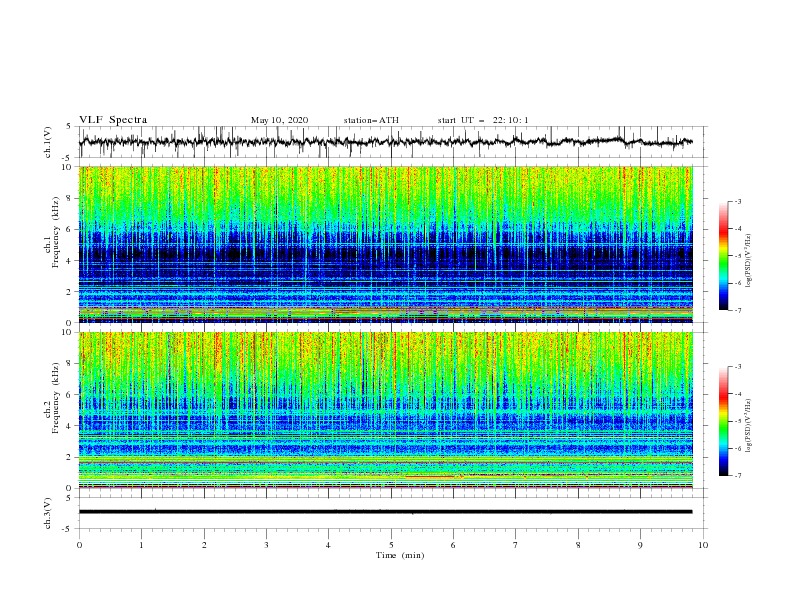This screenshot has width=792, height=612.
Task: Click inside the ch.1 spectrogram panel
Action: coord(385,244)
